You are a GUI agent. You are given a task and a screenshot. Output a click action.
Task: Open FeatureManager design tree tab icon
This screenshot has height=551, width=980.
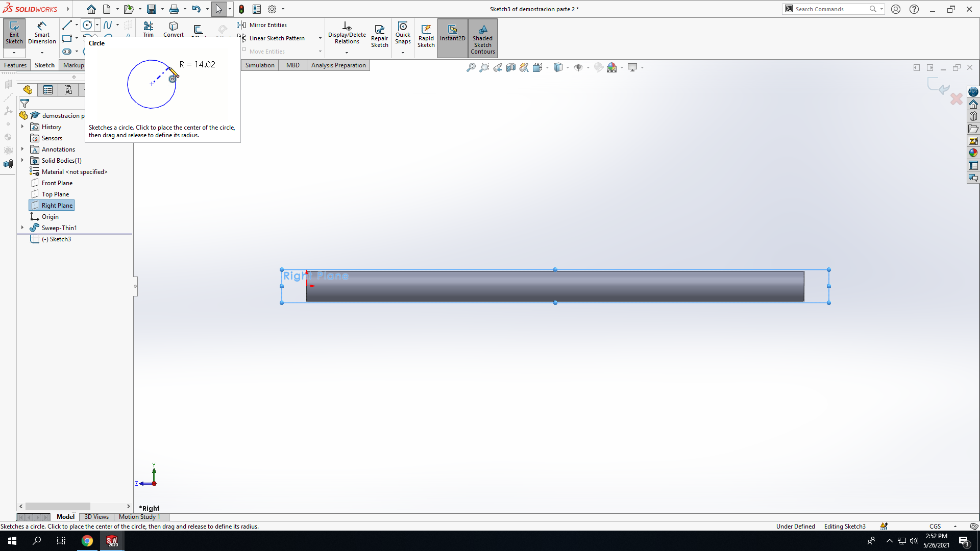point(28,90)
